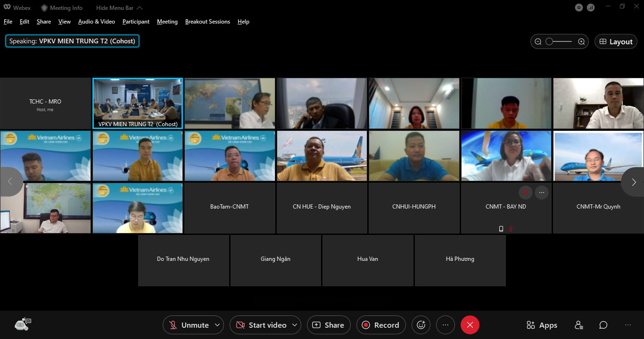Screen dimensions: 644x339
Task: Open the Apps panel
Action: [x=542, y=325]
